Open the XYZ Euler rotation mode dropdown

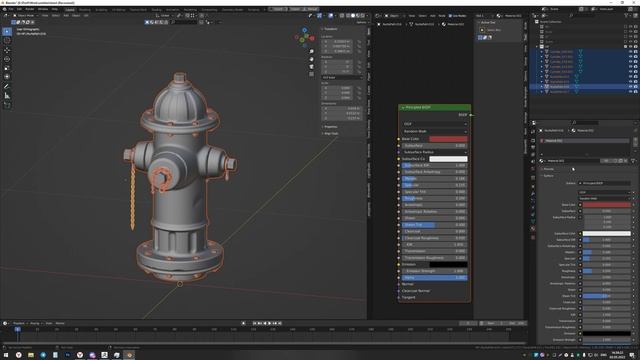pos(342,78)
